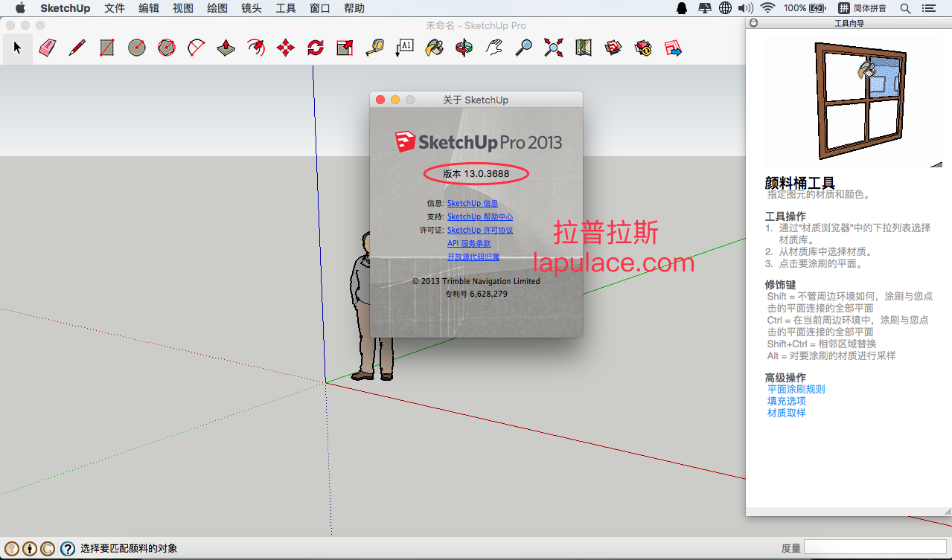Open the SketchUp application menu
This screenshot has height=560, width=952.
pos(66,8)
